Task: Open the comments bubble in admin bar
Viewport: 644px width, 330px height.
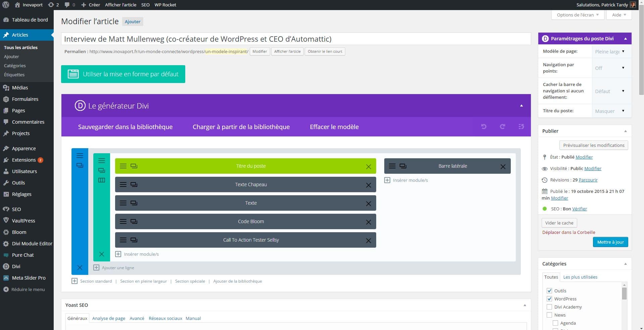Action: click(x=70, y=5)
